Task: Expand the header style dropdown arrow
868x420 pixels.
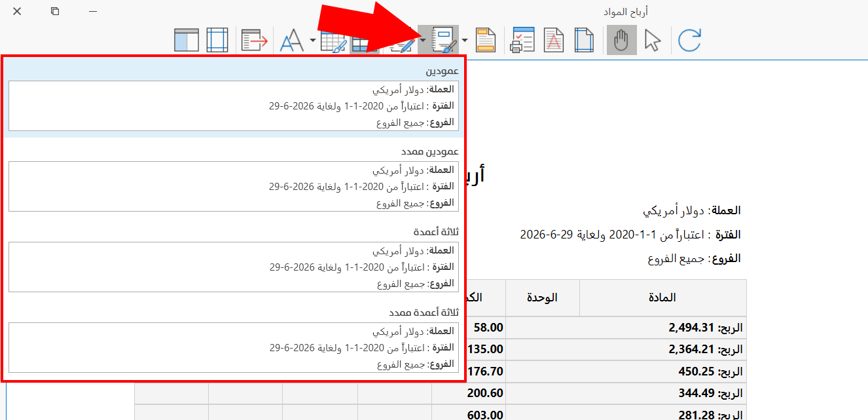Action: coord(465,40)
